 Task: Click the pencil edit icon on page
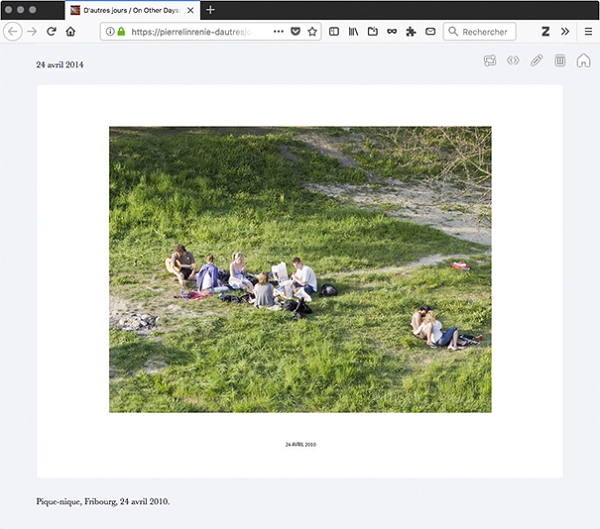537,61
